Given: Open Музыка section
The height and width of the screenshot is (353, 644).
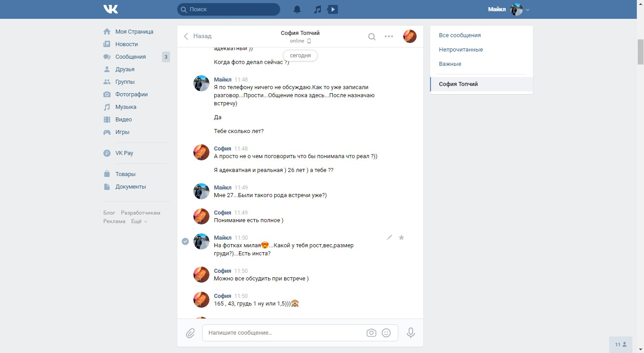Looking at the screenshot, I should pos(126,107).
